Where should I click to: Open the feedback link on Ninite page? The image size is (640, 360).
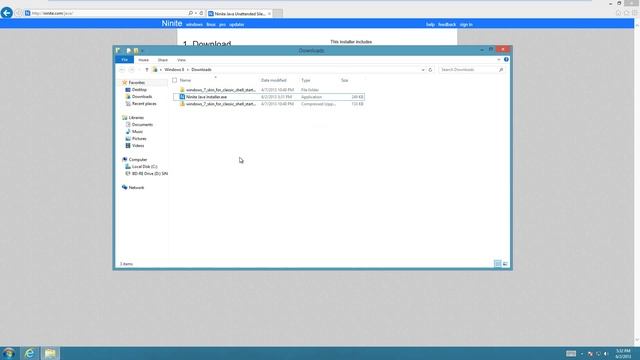[x=447, y=24]
